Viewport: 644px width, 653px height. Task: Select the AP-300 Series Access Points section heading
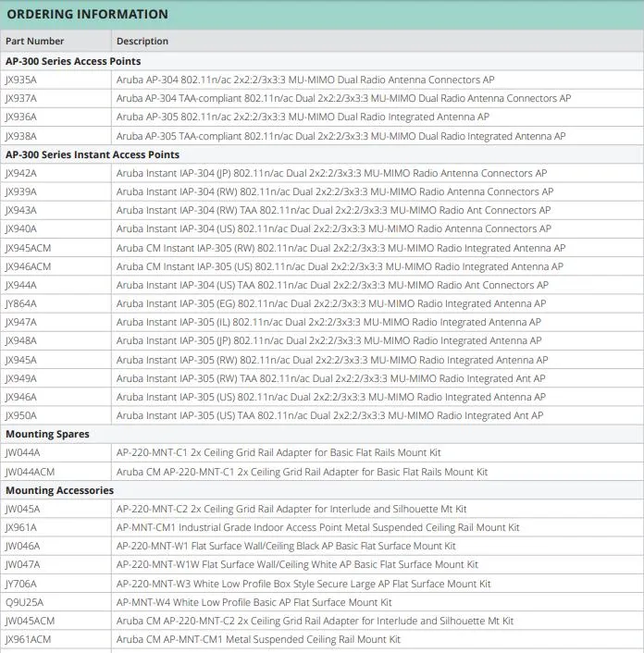(73, 61)
